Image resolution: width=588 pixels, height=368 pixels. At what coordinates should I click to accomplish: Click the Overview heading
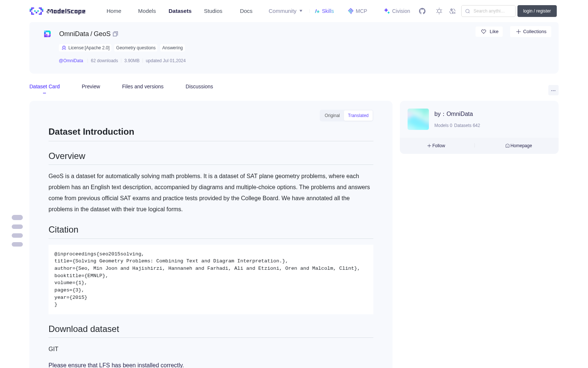pos(67,156)
